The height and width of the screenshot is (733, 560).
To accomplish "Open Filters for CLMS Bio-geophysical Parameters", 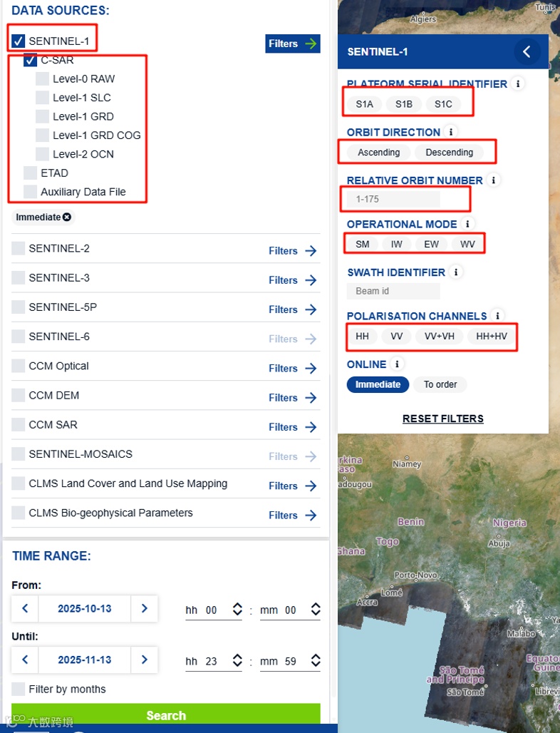I will tap(293, 516).
